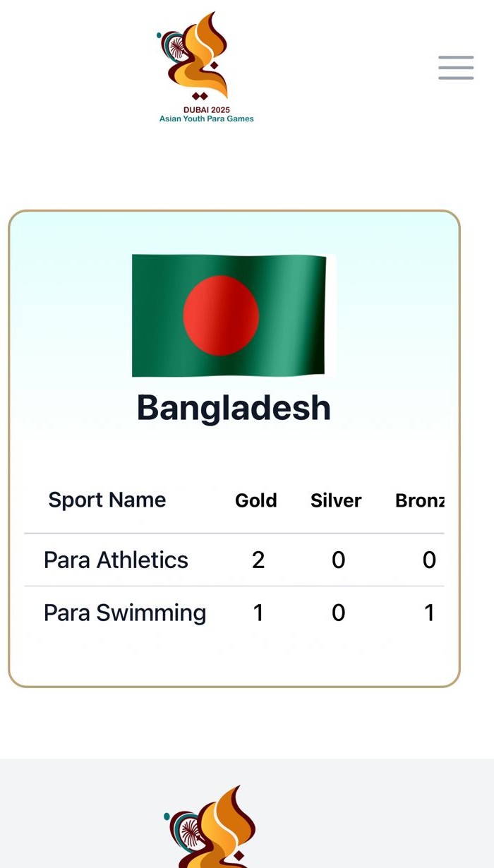This screenshot has height=868, width=494.
Task: Click Para Swimming silver medal count
Action: point(339,613)
